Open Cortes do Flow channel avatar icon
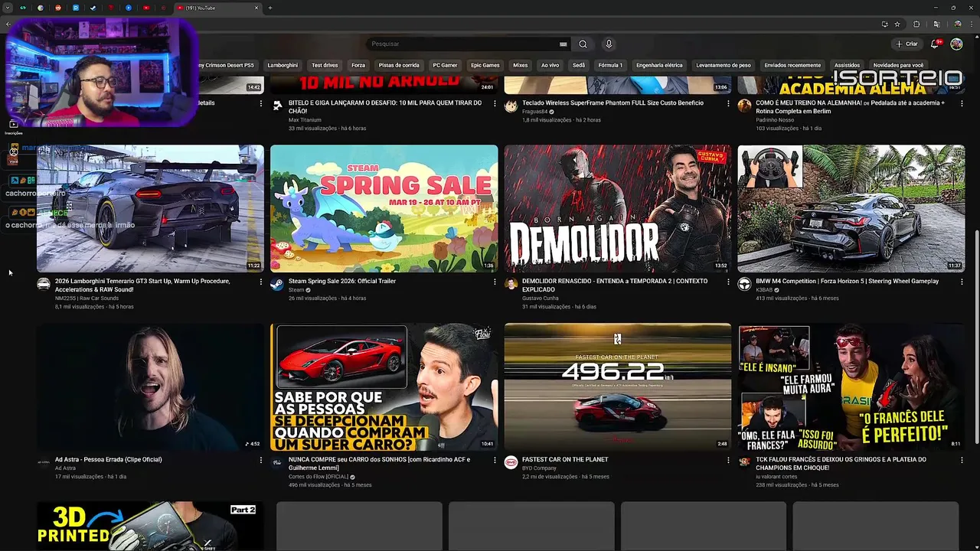Viewport: 980px width, 551px height. tap(277, 462)
